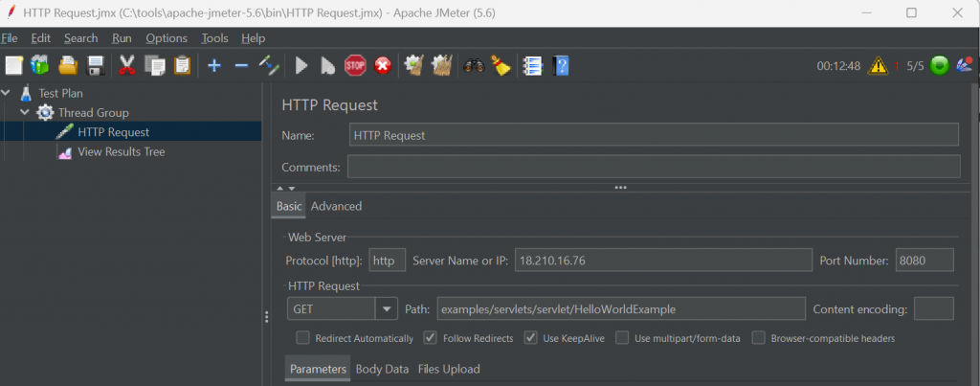Click the Start test run play icon
Screen dimensions: 980x386
pyautogui.click(x=301, y=65)
